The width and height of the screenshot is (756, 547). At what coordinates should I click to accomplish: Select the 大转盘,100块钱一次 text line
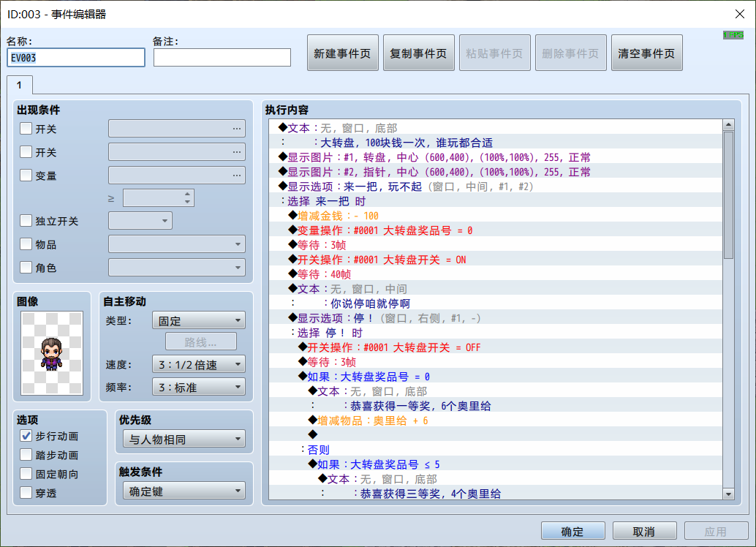click(x=496, y=143)
